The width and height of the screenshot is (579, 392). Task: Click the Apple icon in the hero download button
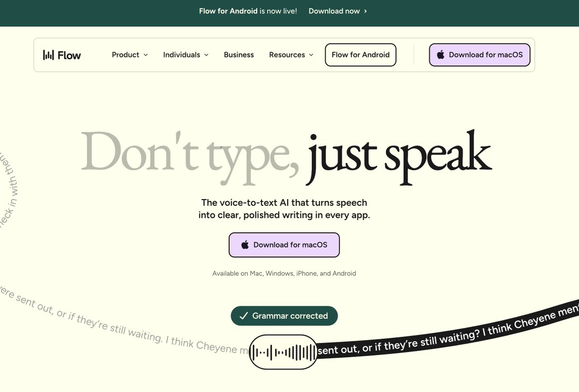[x=245, y=244]
